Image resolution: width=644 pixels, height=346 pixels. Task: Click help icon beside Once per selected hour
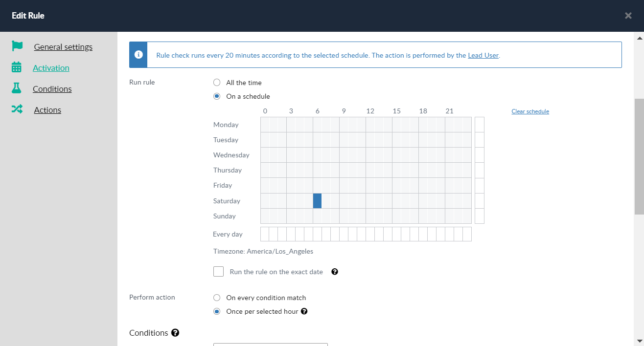(x=304, y=311)
